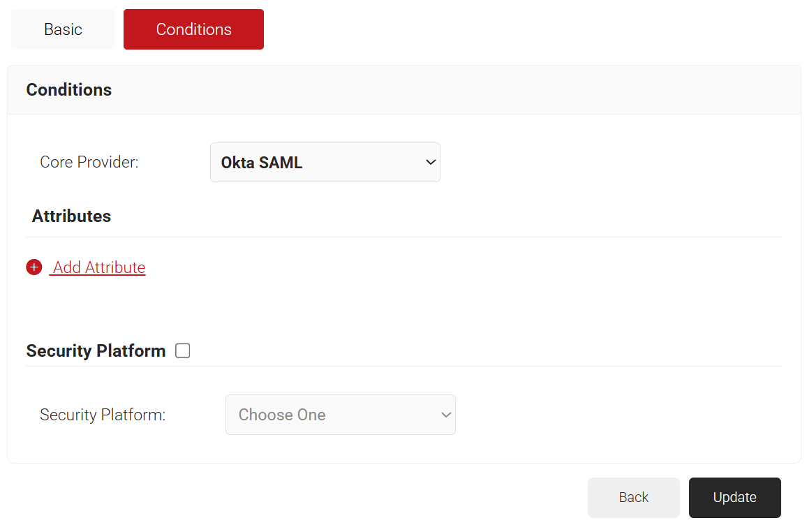Open the Security Platform select box
Viewport: 807px width, 532px height.
340,415
